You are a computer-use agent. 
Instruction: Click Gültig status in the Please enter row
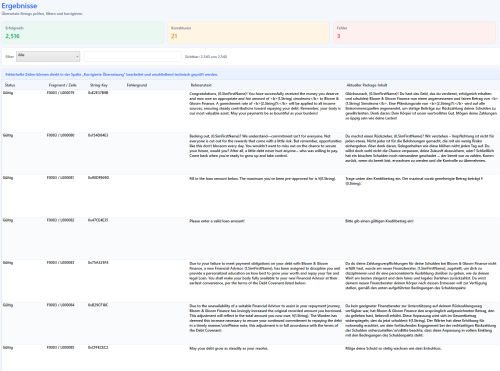point(8,220)
